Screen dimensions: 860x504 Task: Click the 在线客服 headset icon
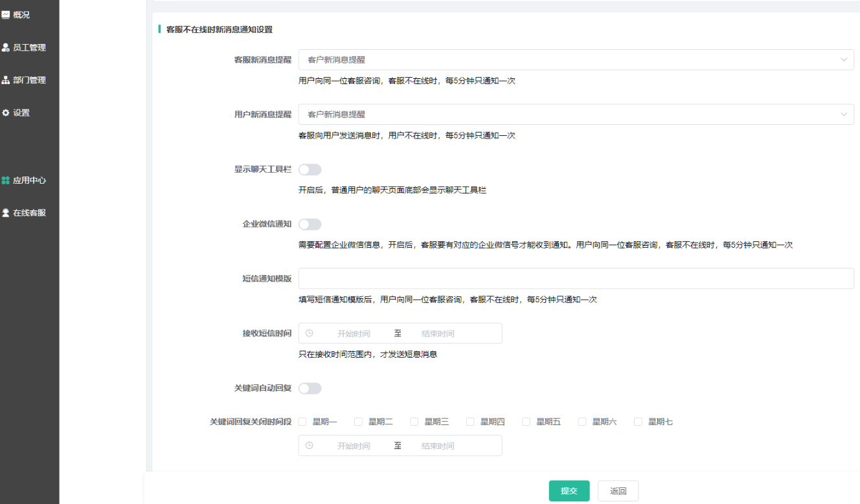coord(6,213)
